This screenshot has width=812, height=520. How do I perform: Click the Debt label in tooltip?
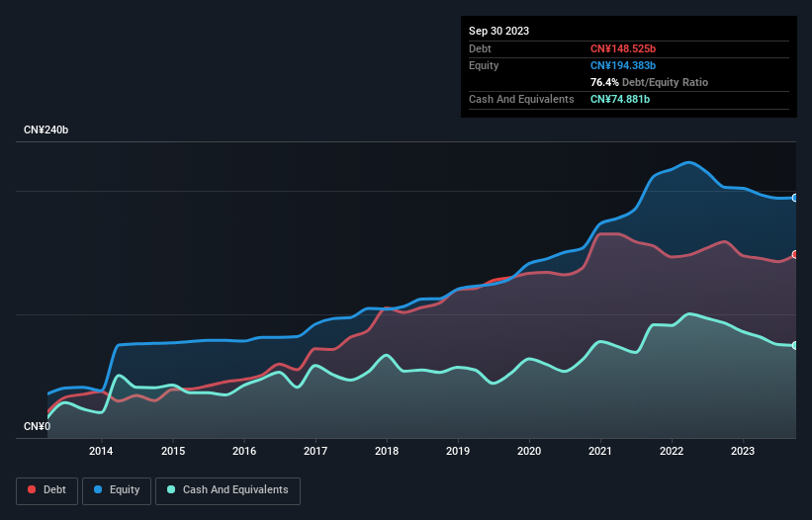(x=480, y=48)
